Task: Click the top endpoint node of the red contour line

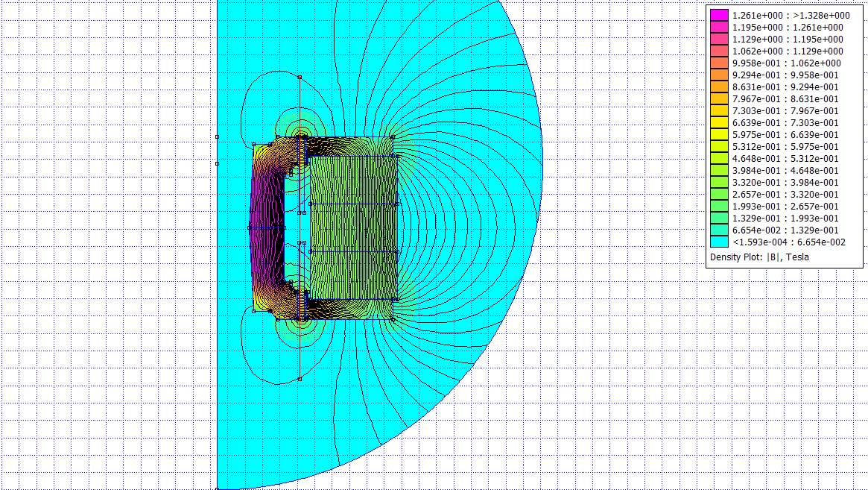Action: (300, 77)
